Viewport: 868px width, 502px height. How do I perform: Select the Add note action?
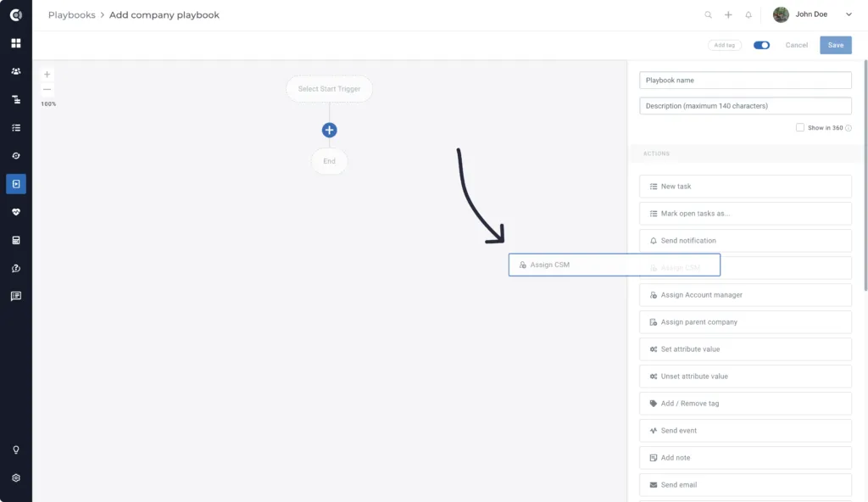coord(745,458)
